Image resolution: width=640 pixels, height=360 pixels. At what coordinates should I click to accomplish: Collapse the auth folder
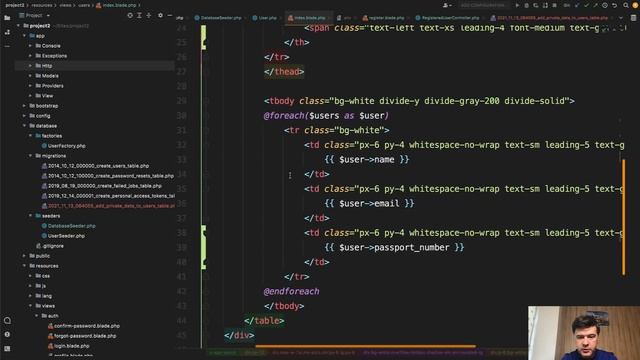coord(36,316)
